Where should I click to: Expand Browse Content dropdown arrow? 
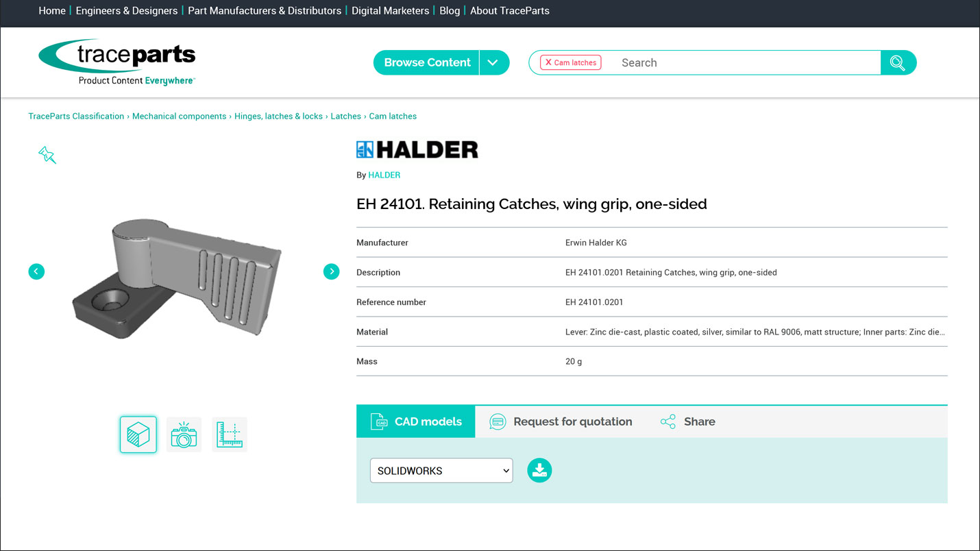[493, 62]
